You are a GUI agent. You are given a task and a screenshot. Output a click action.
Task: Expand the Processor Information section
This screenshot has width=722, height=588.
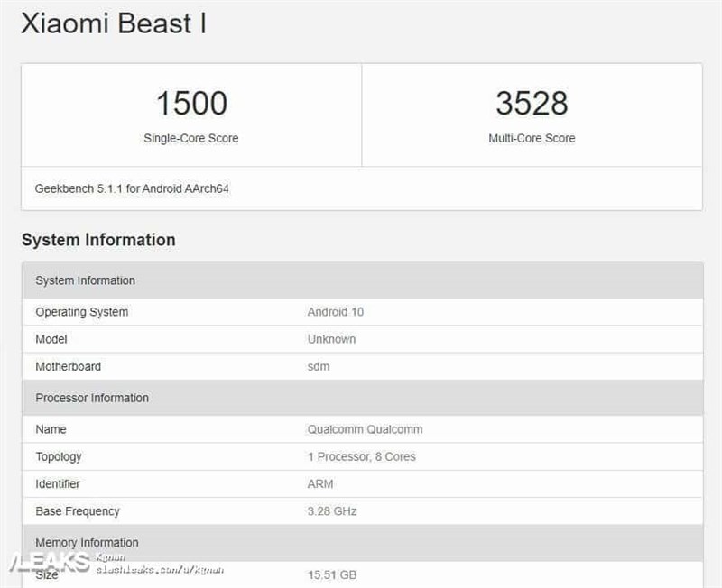tap(92, 398)
